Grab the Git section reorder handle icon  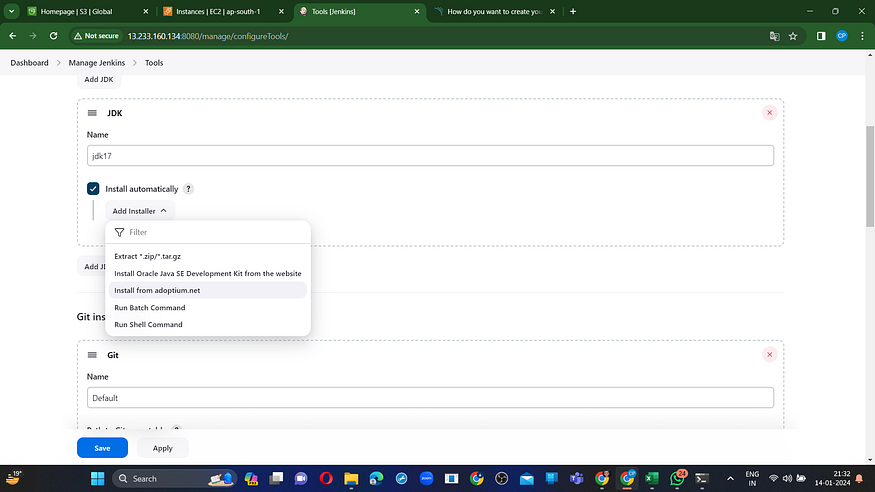(x=92, y=355)
